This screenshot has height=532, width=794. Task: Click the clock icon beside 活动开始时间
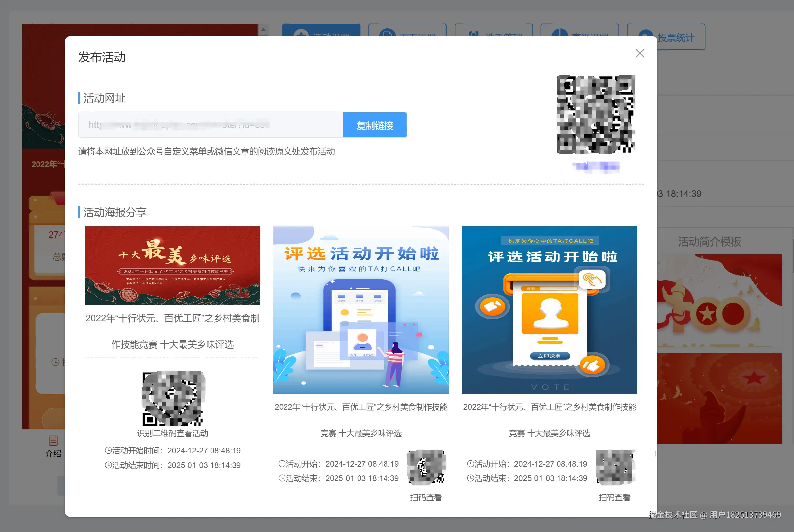point(108,450)
